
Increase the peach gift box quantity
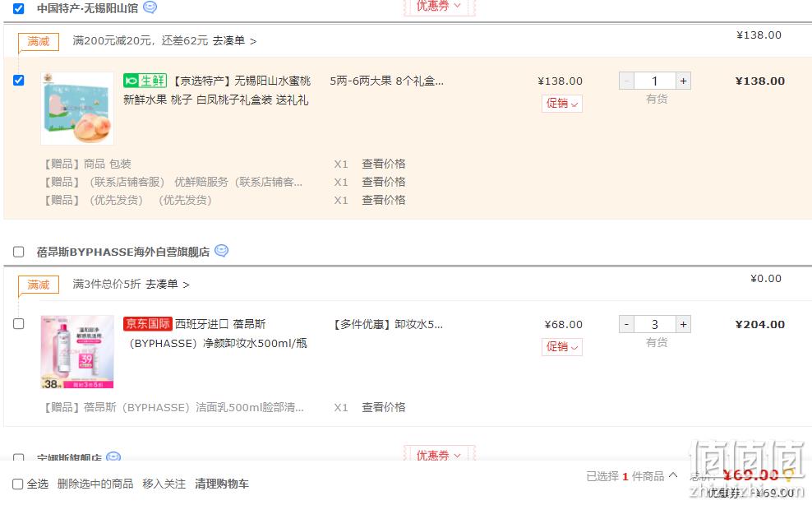point(684,81)
